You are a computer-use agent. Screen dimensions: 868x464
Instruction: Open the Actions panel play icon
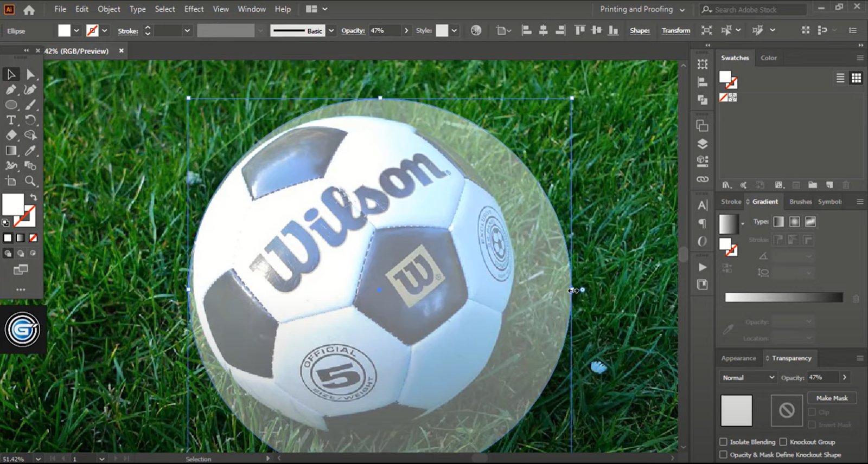[703, 267]
